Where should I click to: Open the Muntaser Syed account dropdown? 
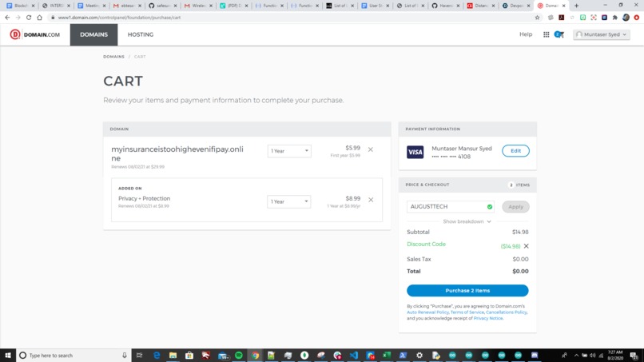(602, 34)
